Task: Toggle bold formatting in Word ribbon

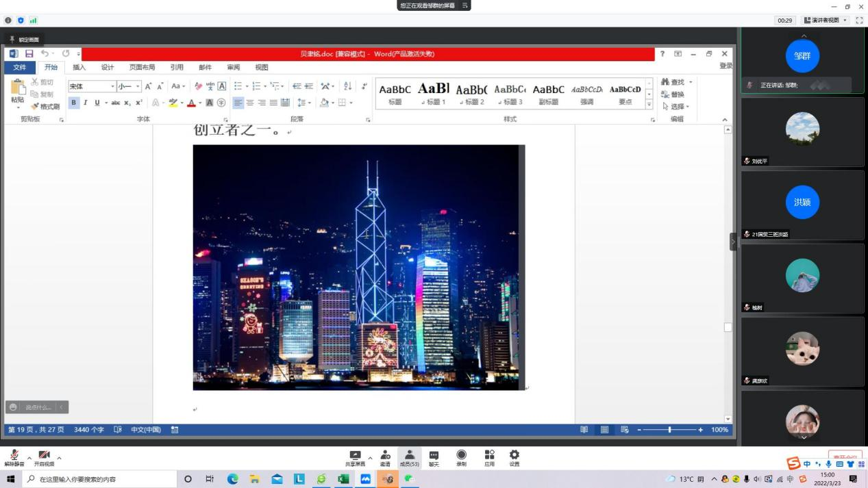Action: pyautogui.click(x=74, y=103)
